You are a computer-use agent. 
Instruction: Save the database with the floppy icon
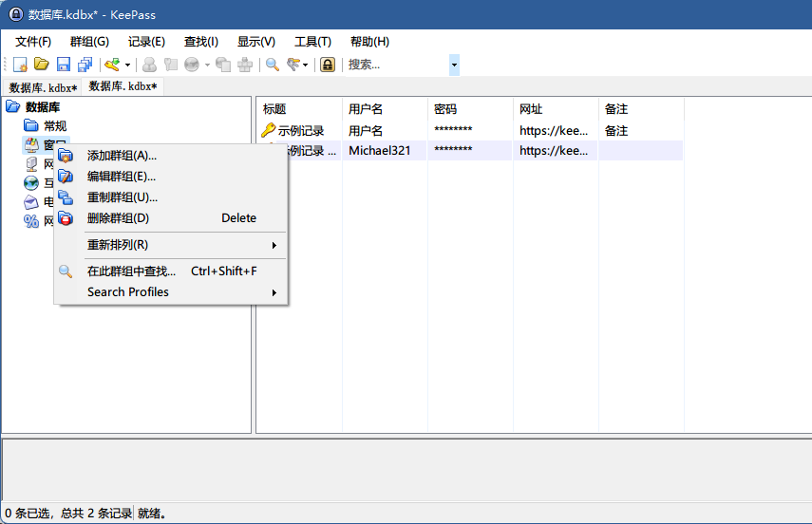pyautogui.click(x=64, y=65)
